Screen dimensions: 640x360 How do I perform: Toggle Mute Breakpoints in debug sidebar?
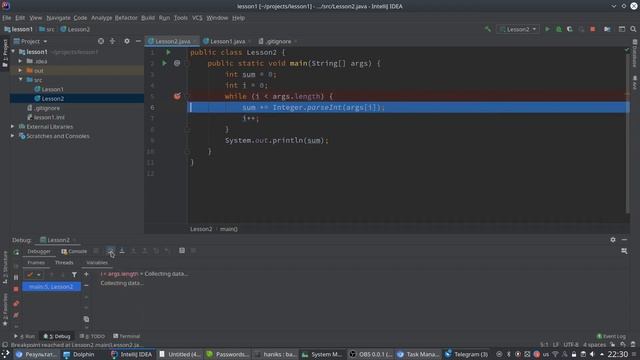coord(16,315)
